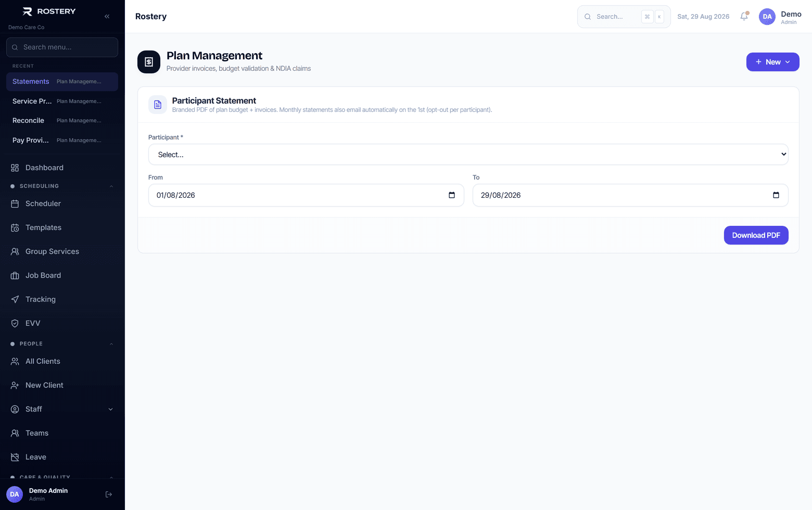Image resolution: width=812 pixels, height=510 pixels.
Task: Expand the New button dropdown
Action: tap(773, 62)
